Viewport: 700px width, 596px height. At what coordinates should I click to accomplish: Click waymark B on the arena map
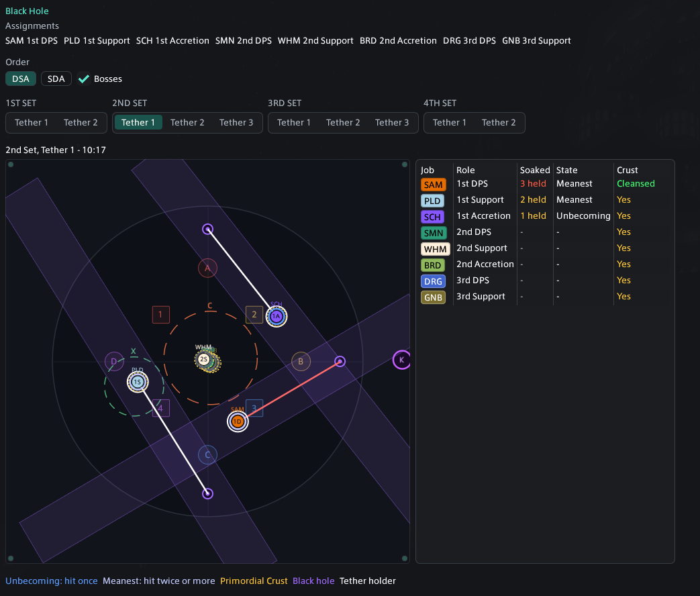click(x=301, y=361)
